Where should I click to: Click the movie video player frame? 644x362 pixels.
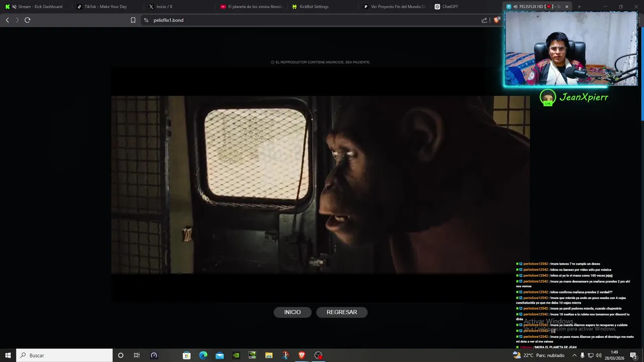click(320, 185)
